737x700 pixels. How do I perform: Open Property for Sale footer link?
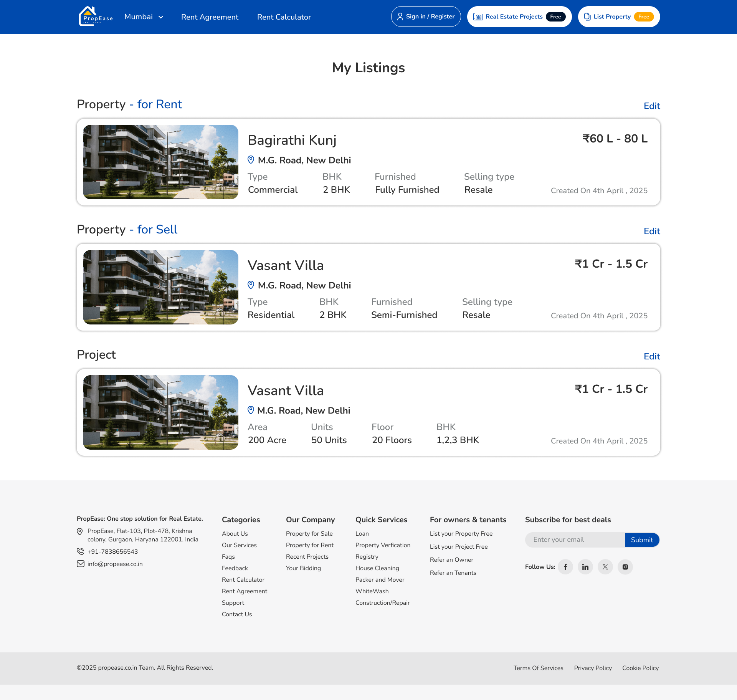(x=309, y=534)
